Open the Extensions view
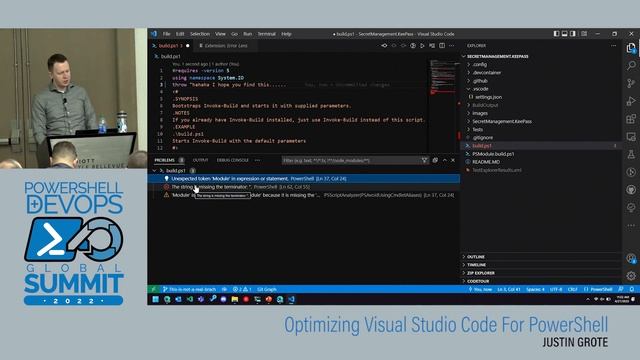640x360 pixels. (631, 119)
